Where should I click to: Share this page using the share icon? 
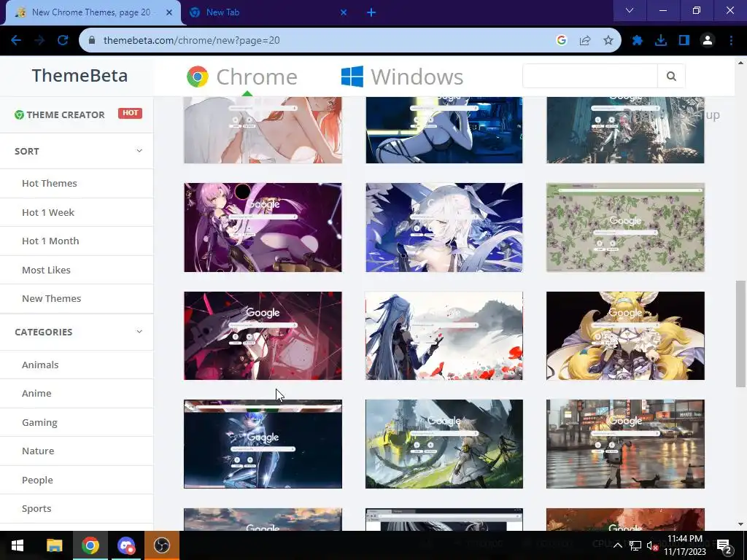[585, 41]
